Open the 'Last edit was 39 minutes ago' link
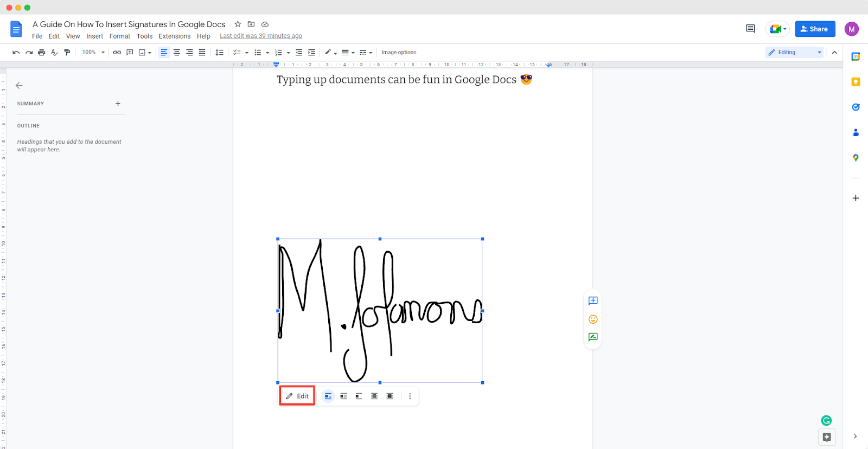 pos(261,36)
